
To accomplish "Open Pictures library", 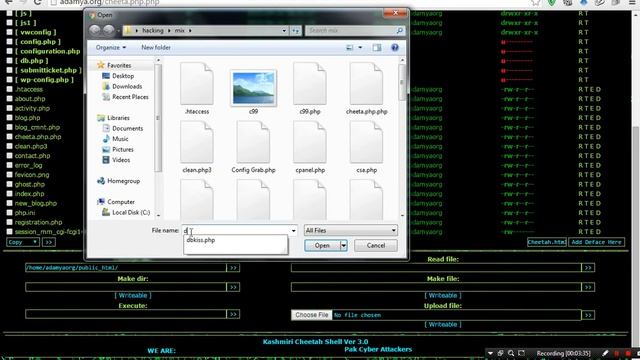I will (122, 150).
